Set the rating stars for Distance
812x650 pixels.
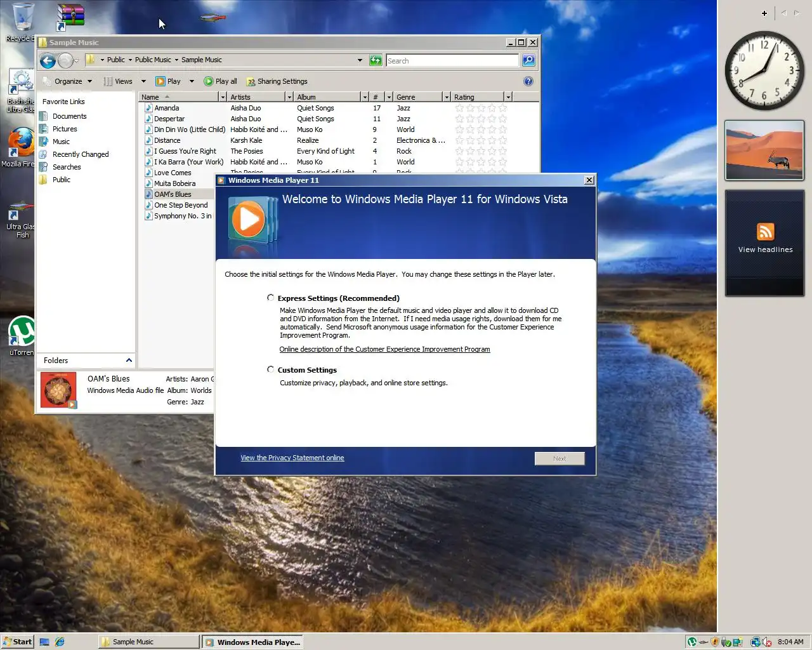point(481,140)
